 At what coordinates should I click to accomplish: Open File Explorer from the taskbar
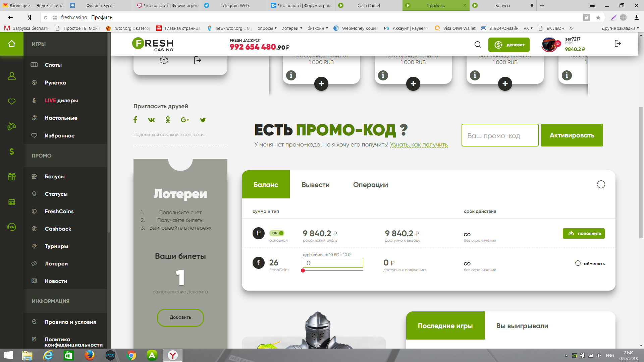tap(27, 355)
